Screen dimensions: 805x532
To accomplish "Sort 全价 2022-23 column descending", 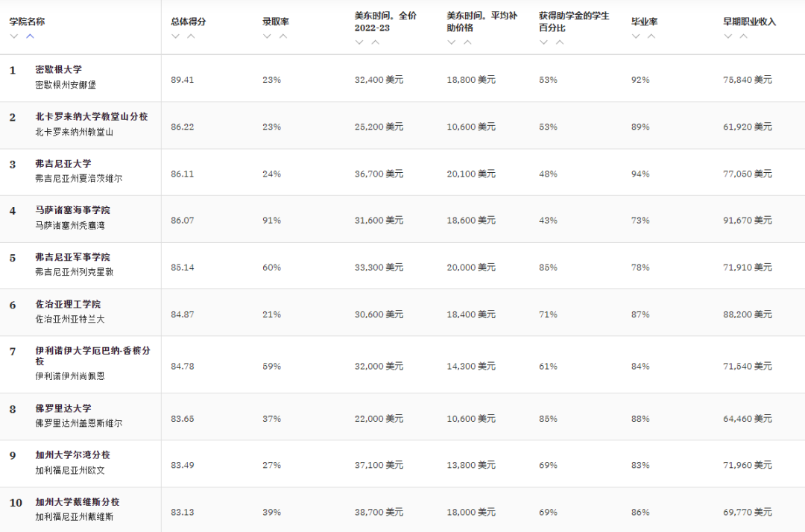I will 359,42.
